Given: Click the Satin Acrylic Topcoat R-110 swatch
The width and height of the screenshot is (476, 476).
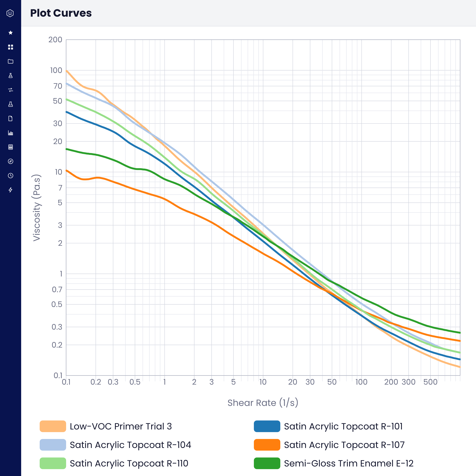Looking at the screenshot, I should coord(53,463).
